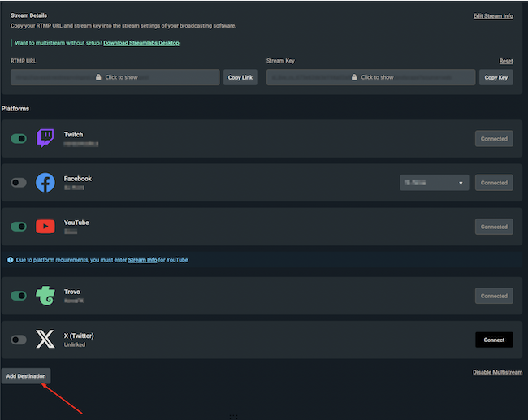The height and width of the screenshot is (420, 528).
Task: Click the Facebook logo icon
Action: point(45,183)
